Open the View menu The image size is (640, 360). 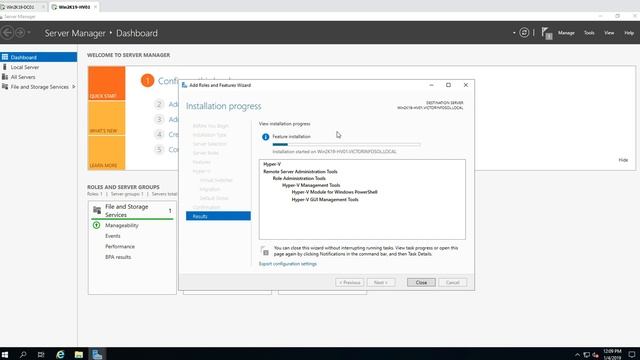click(609, 33)
